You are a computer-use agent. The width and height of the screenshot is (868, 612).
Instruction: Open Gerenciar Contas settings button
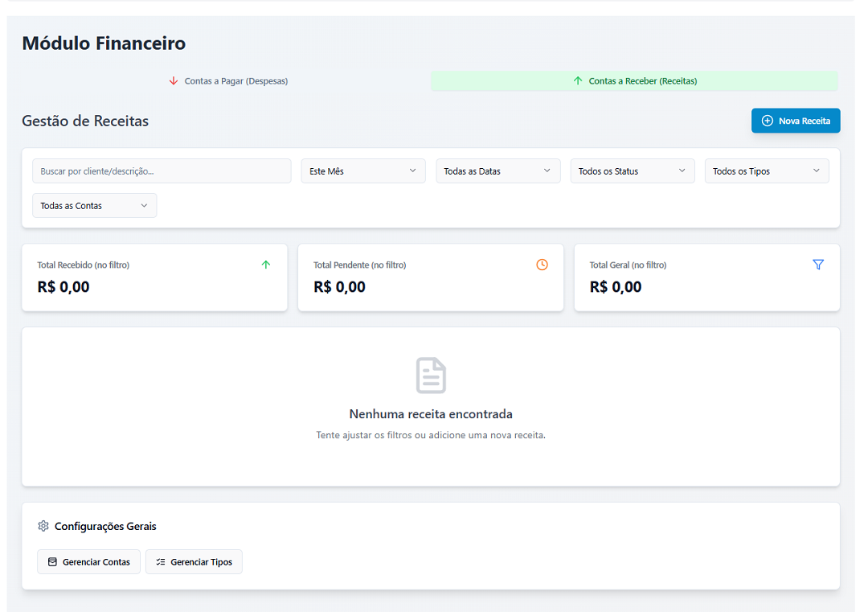(x=88, y=561)
